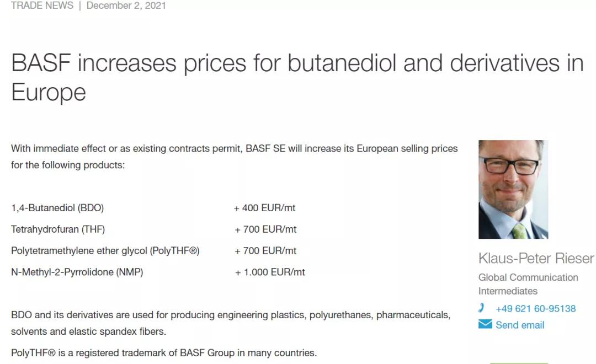The image size is (596, 364).
Task: Click Global Communication Intermediates contact role
Action: tap(528, 284)
